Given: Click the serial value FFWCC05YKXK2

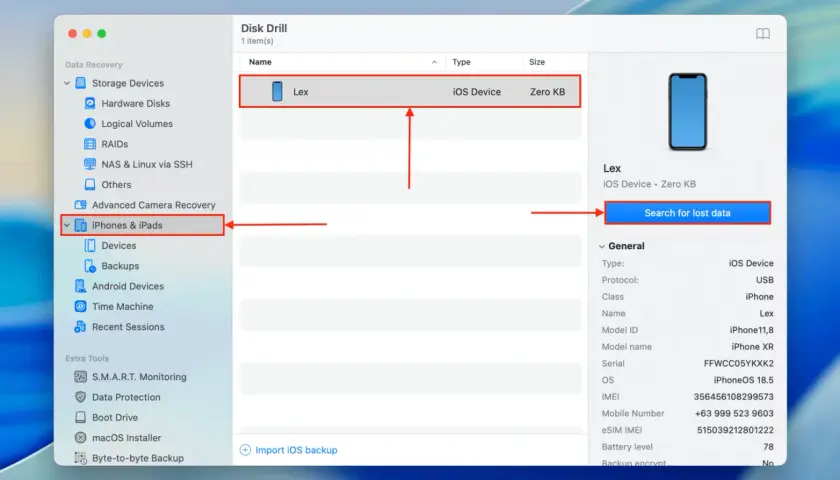Looking at the screenshot, I should point(738,364).
